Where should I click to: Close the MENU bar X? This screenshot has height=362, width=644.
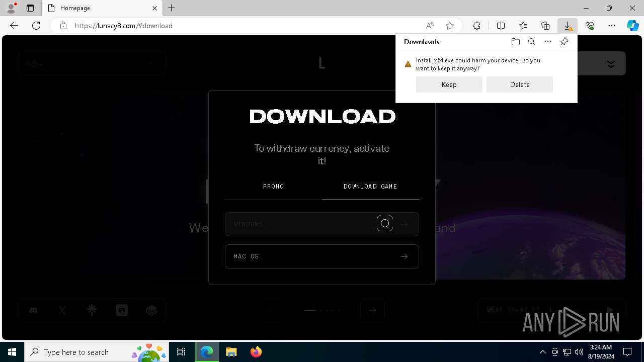pyautogui.click(x=151, y=63)
